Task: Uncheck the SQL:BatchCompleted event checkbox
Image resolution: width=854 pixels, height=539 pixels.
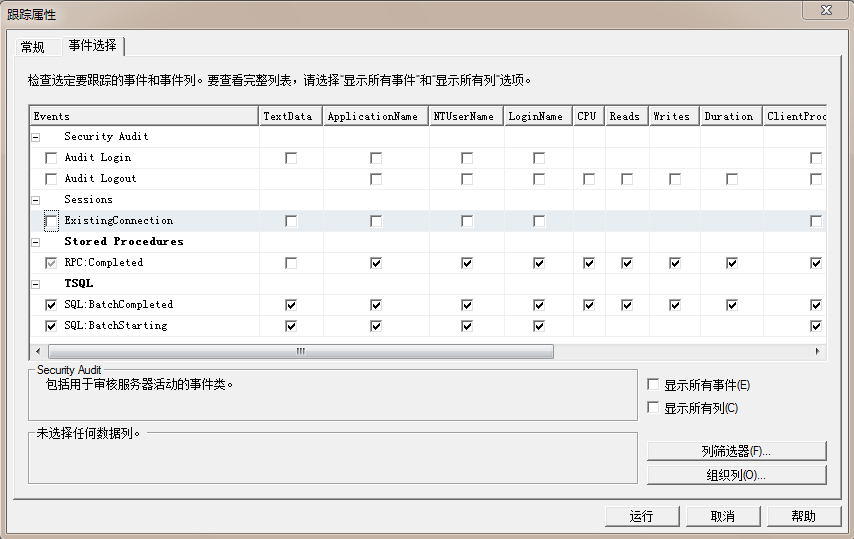Action: tap(51, 305)
